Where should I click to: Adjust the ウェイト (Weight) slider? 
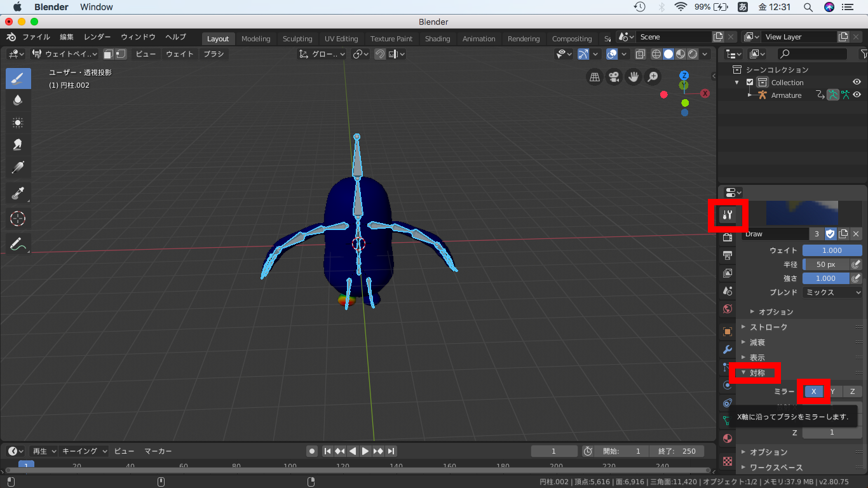pyautogui.click(x=832, y=250)
